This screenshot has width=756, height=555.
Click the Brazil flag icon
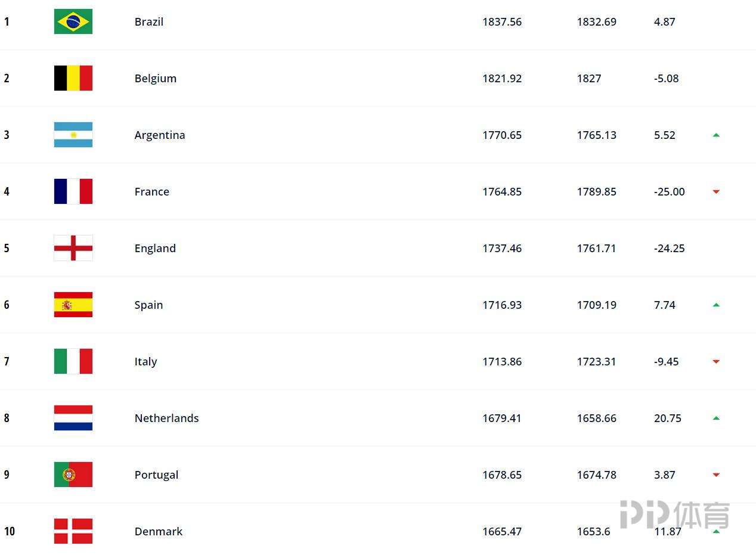pos(73,21)
